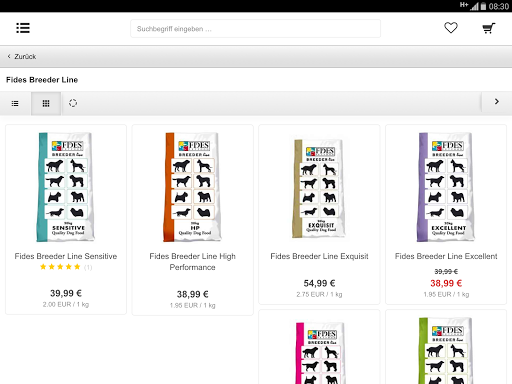This screenshot has height=384, width=512.
Task: Select the HP orange dog food bag image
Action: (x=192, y=187)
